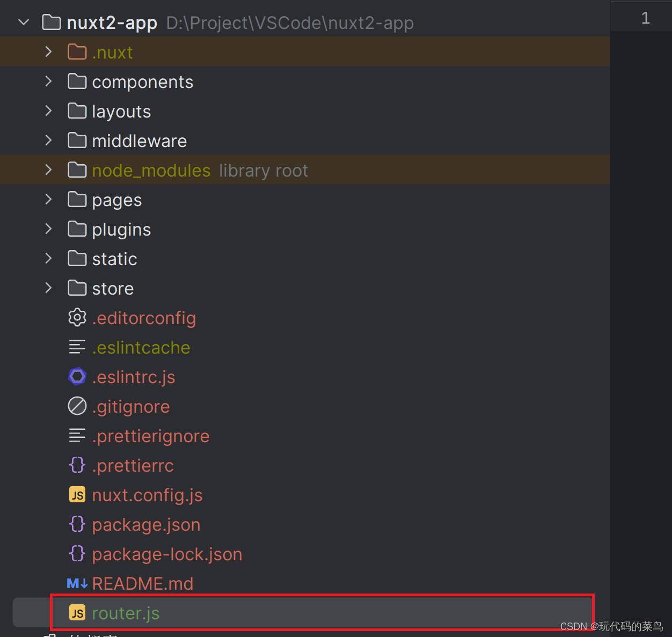
Task: Select the pages folder
Action: tap(116, 199)
